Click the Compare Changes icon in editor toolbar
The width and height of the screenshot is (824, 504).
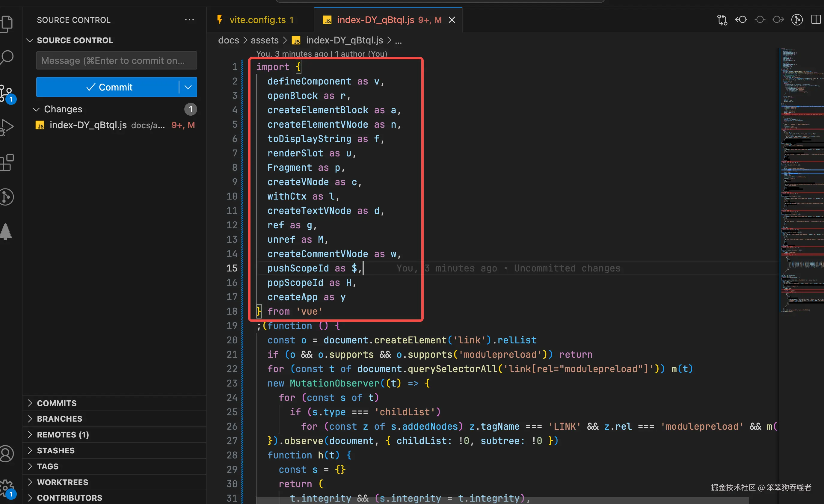tap(722, 20)
